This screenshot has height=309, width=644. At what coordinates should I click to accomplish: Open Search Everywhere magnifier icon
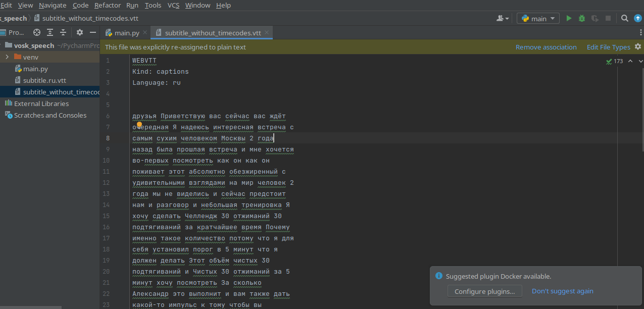tap(625, 18)
